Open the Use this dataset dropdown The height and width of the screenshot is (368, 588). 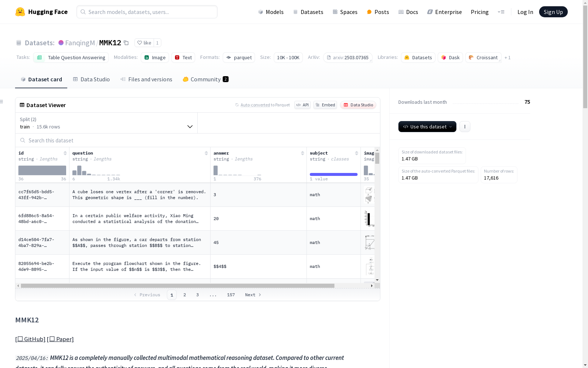(x=427, y=127)
